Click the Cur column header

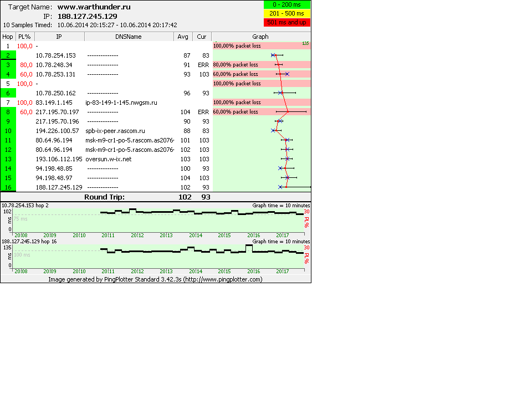(202, 37)
